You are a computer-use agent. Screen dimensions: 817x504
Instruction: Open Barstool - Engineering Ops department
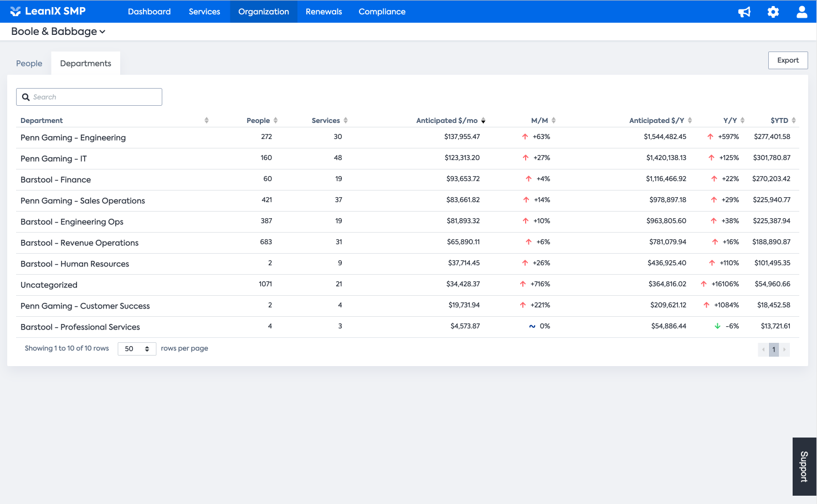[x=72, y=222]
